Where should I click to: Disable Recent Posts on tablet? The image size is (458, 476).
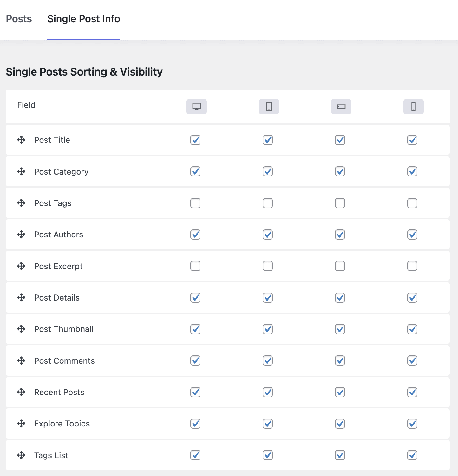267,392
